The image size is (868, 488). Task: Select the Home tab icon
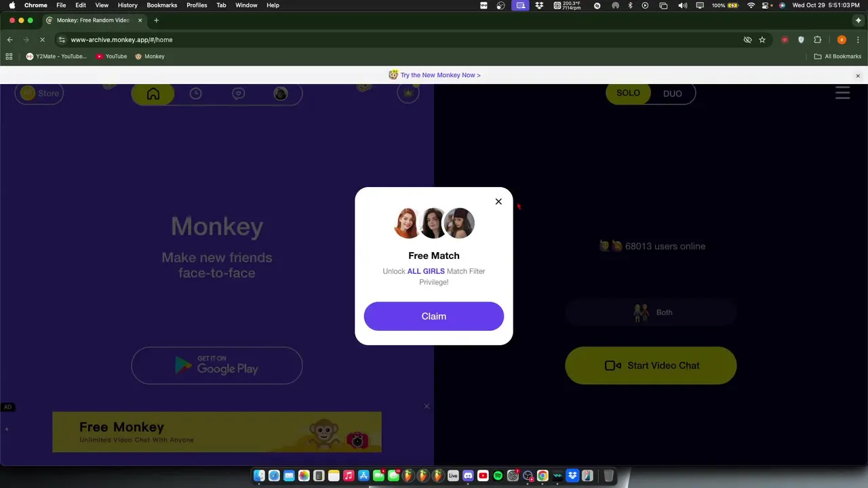coord(153,94)
